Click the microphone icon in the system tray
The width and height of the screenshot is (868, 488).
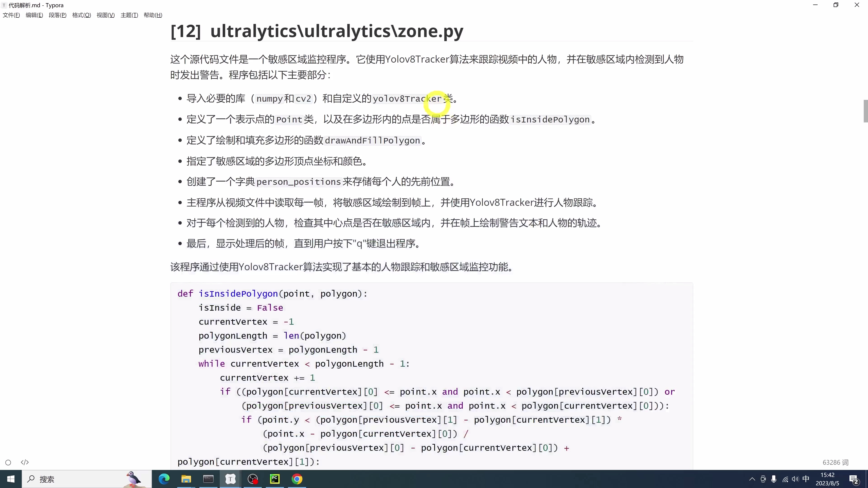pos(774,479)
